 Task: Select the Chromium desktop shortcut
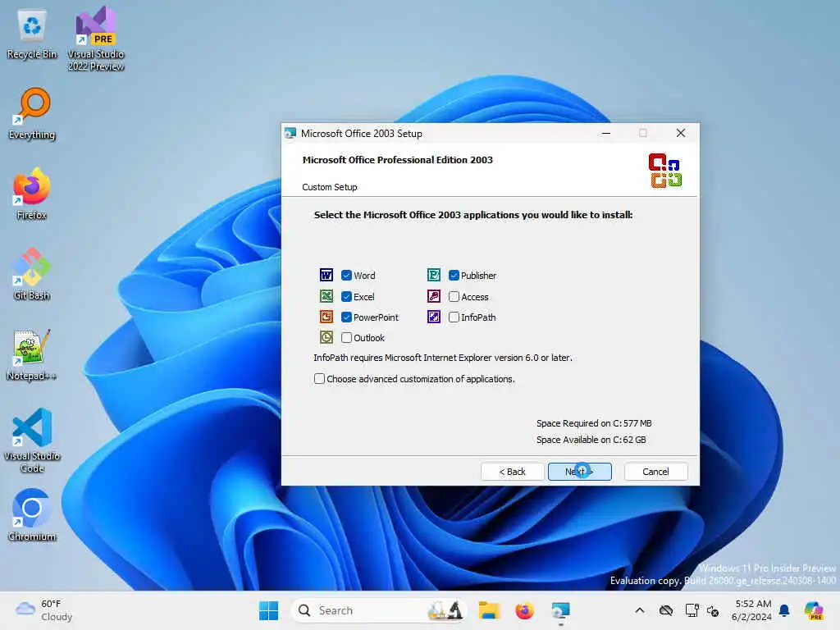32,515
